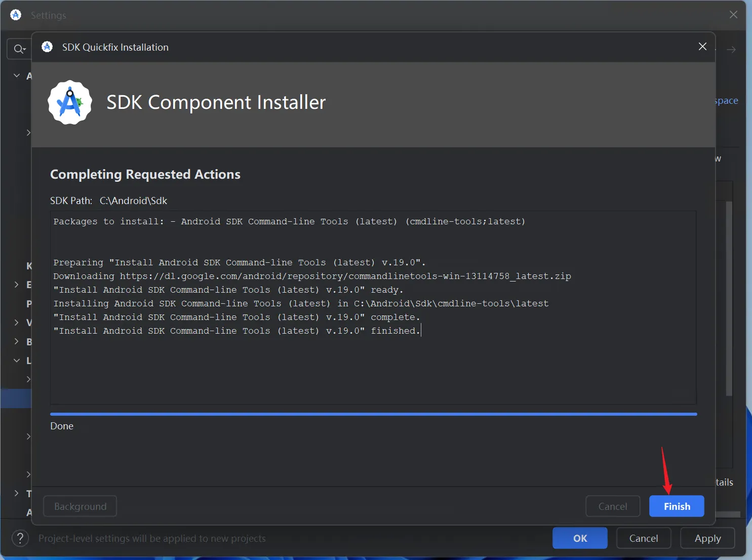Click the forward arrow in Settings window
Screen dimensions: 752x560
pyautogui.click(x=731, y=50)
